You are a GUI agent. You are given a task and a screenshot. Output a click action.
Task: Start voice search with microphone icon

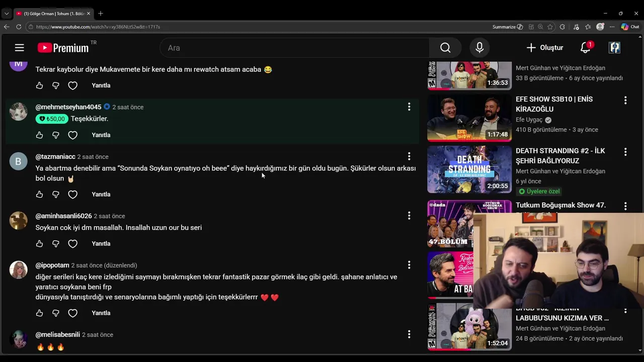click(x=479, y=48)
